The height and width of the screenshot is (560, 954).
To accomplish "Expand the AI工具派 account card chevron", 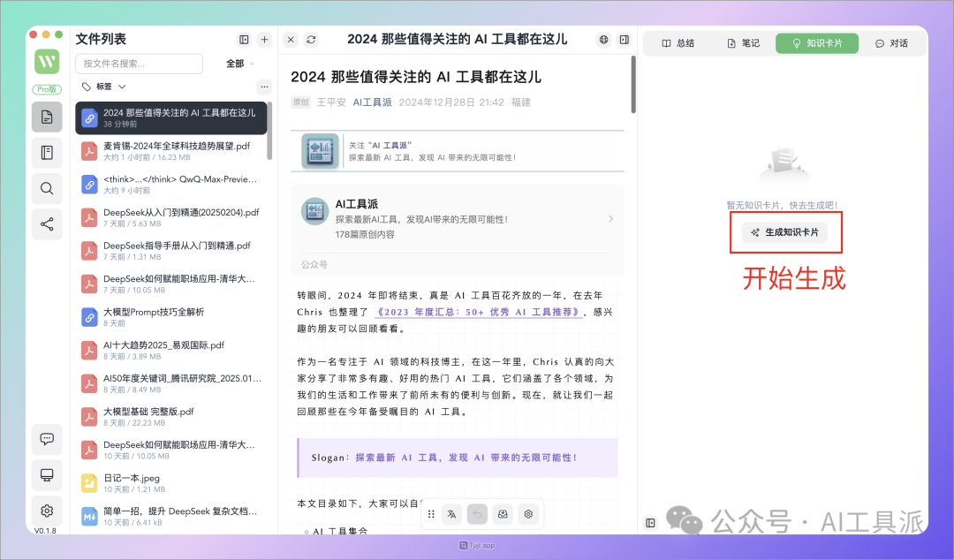I will (x=611, y=218).
